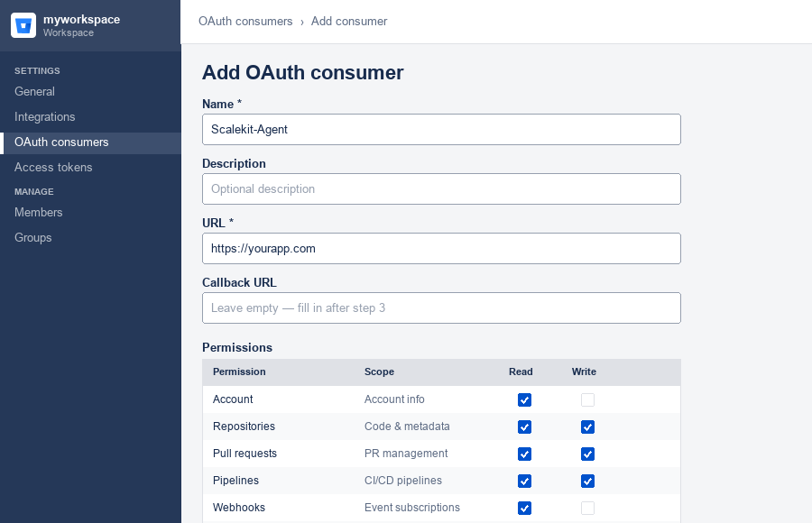Screen dimensions: 812x523
Task: Click the Name input containing Scalekit-Agent
Action: coord(441,129)
